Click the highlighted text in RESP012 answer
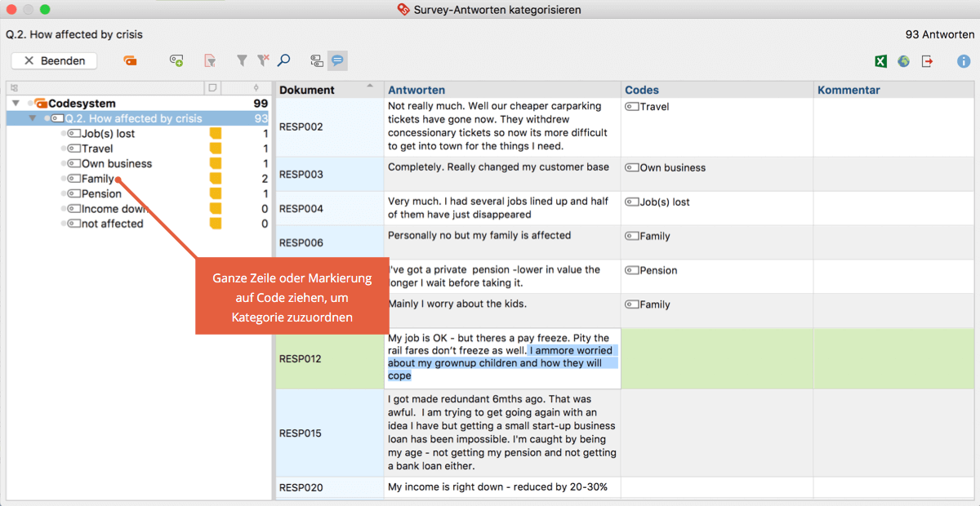The height and width of the screenshot is (506, 980). [502, 363]
